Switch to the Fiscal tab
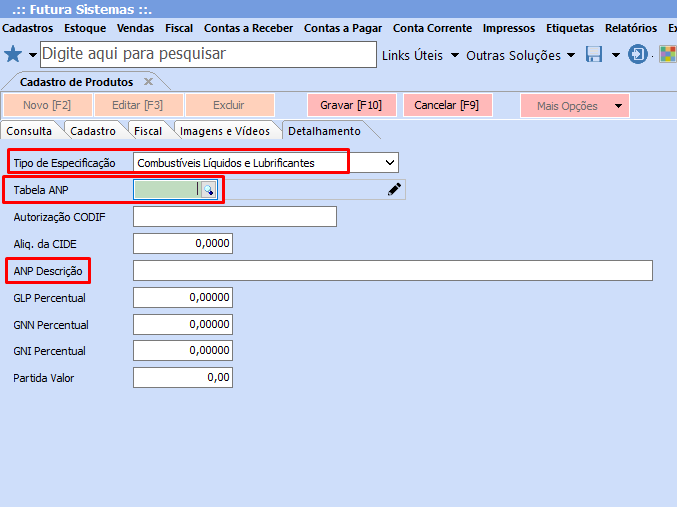This screenshot has height=507, width=677. (x=148, y=131)
